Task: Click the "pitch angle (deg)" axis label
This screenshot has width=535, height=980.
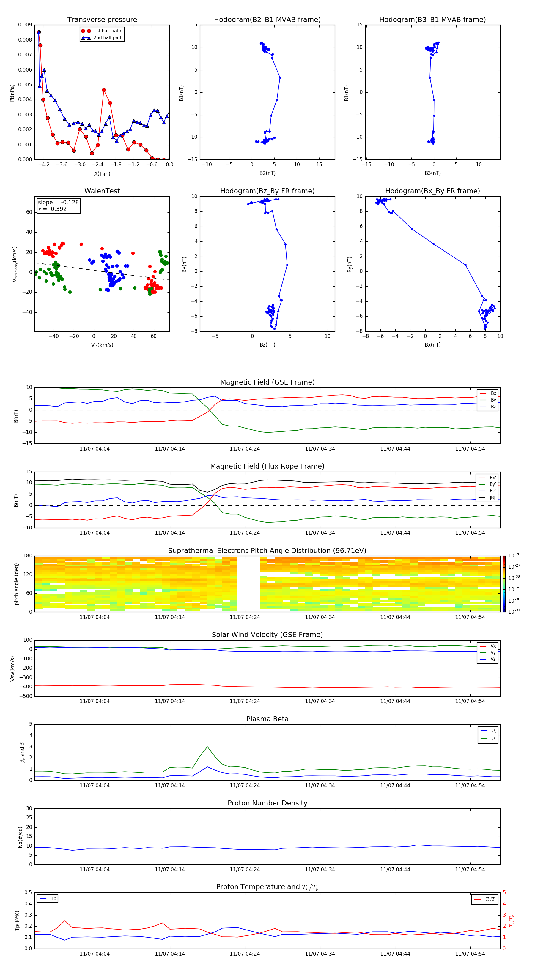Action: [16, 584]
